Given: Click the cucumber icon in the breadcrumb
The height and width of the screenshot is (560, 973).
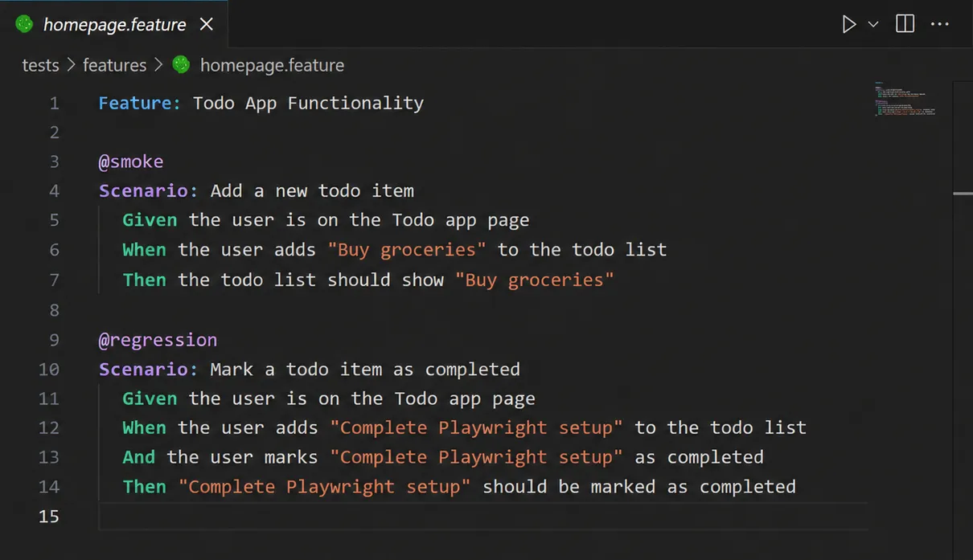Looking at the screenshot, I should (181, 65).
